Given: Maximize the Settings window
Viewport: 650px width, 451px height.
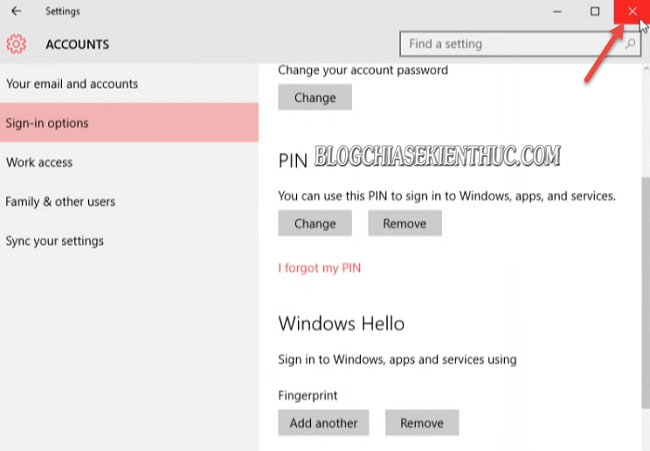Looking at the screenshot, I should click(595, 11).
